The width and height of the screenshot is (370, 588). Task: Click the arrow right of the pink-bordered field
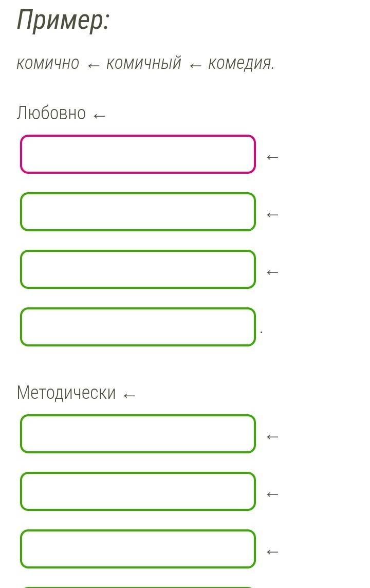(x=272, y=157)
